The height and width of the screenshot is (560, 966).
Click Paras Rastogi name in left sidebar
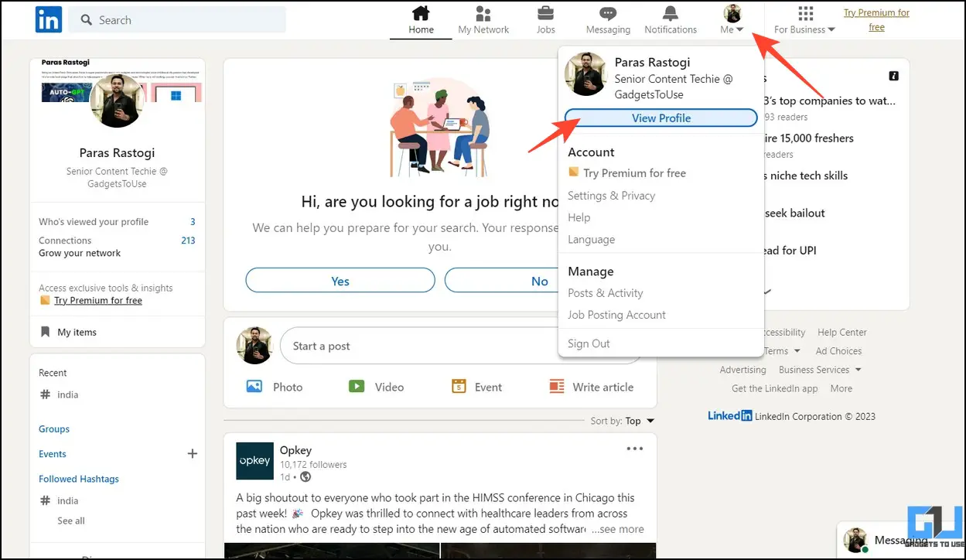pyautogui.click(x=117, y=153)
